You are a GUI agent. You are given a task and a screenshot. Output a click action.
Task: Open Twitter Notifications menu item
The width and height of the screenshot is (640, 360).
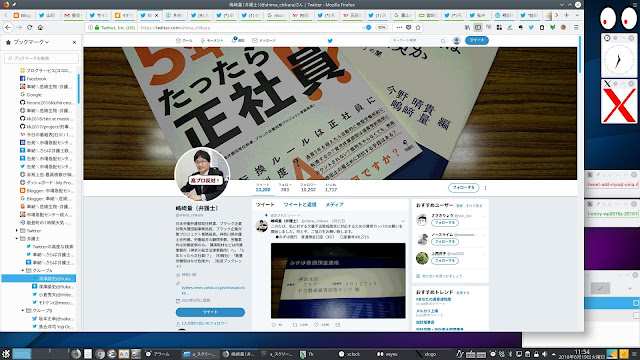click(x=238, y=40)
